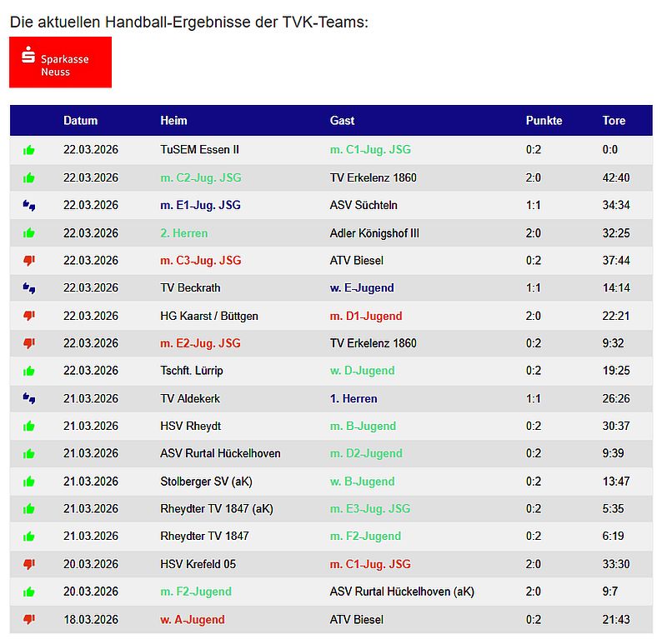
Task: Click the draw icon beside ASV Süchteln match
Action: point(29,205)
